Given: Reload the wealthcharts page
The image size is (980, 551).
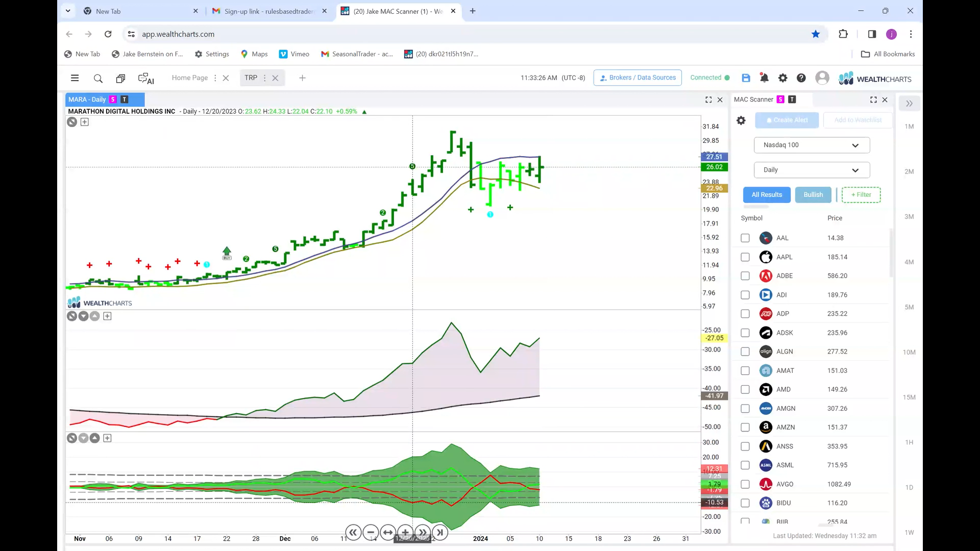Looking at the screenshot, I should tap(108, 34).
